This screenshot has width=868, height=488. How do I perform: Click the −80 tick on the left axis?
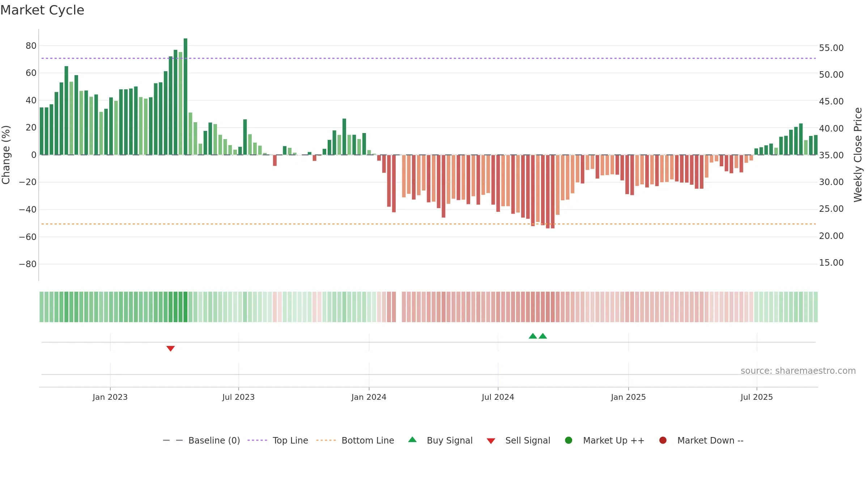pyautogui.click(x=28, y=264)
